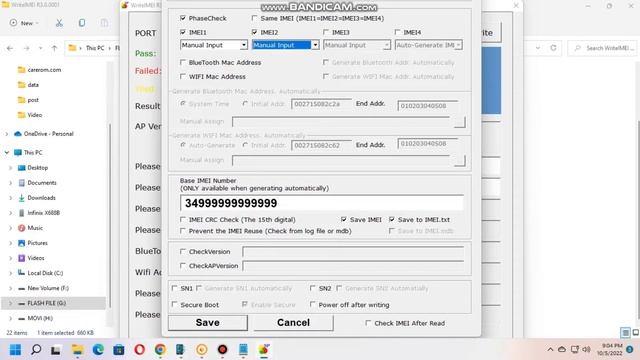The width and height of the screenshot is (640, 360).
Task: Switch to details view in File Explorer
Action: click(x=625, y=333)
